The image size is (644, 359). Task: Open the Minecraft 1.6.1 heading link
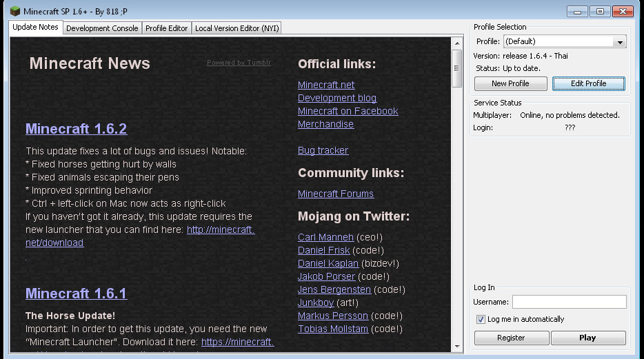coord(77,294)
